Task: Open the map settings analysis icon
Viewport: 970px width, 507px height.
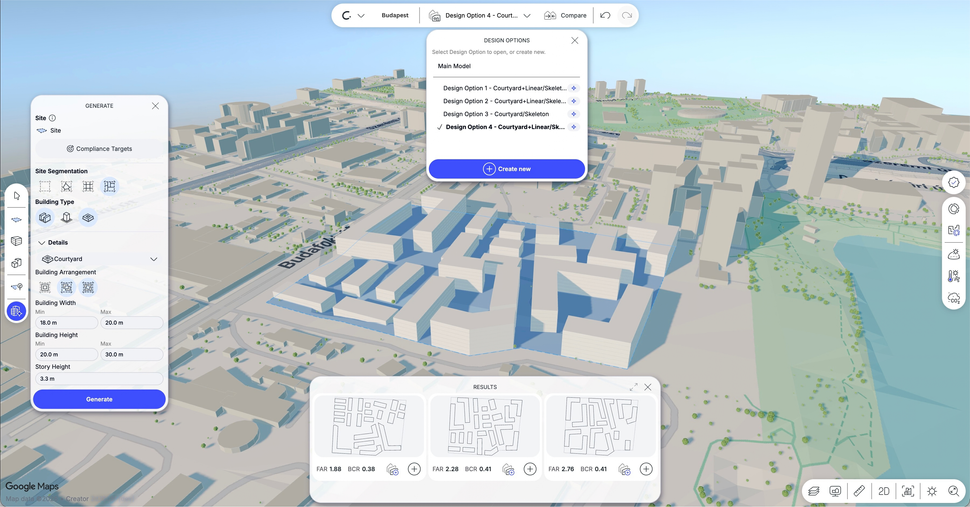Action: (x=954, y=231)
